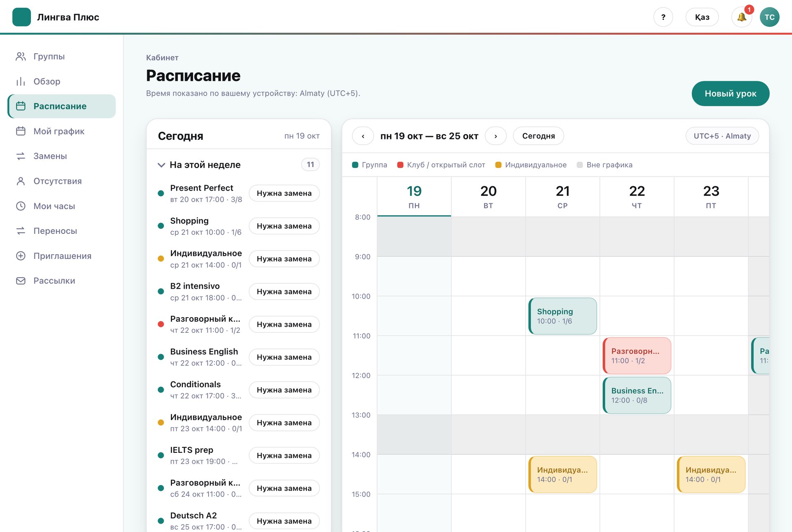The image size is (792, 532).
Task: Click the Замены swap arrows icon
Action: click(x=21, y=156)
